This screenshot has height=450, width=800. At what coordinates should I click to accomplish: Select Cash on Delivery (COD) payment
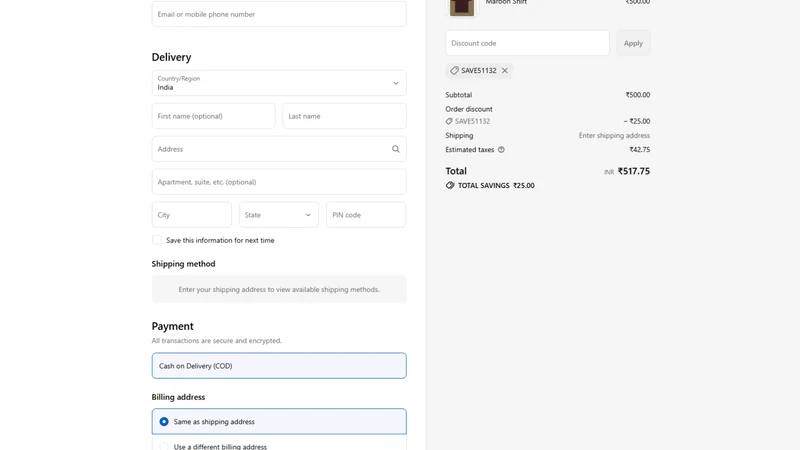(279, 365)
